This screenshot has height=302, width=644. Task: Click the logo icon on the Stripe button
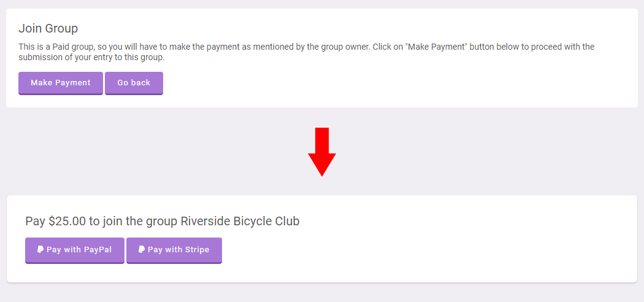click(141, 249)
